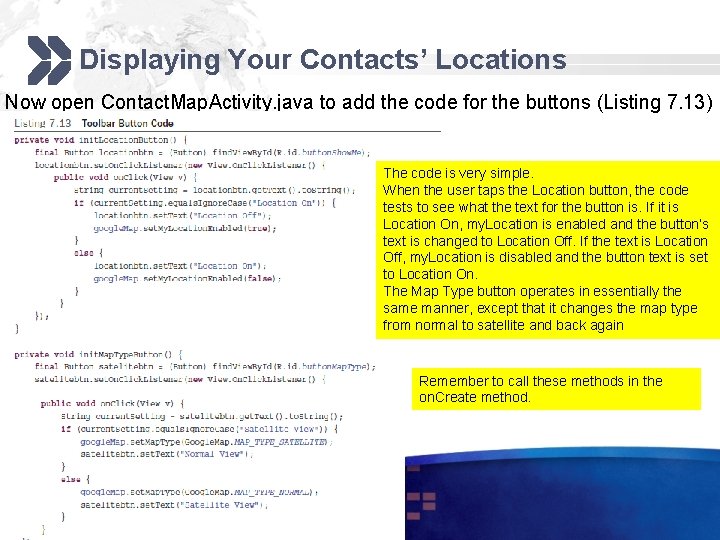Viewport: 720px width, 540px height.
Task: Click the line with findViewById(R.id.buttonMapType)
Action: [205, 366]
